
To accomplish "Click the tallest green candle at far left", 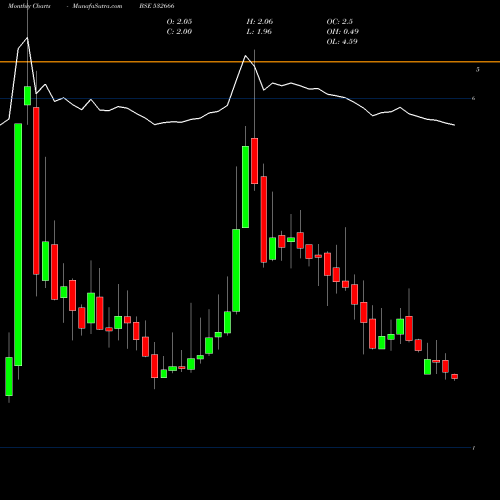I will pyautogui.click(x=18, y=245).
